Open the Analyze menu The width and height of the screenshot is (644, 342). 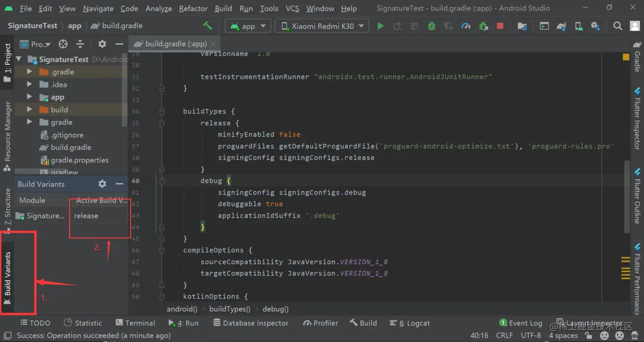pyautogui.click(x=158, y=8)
